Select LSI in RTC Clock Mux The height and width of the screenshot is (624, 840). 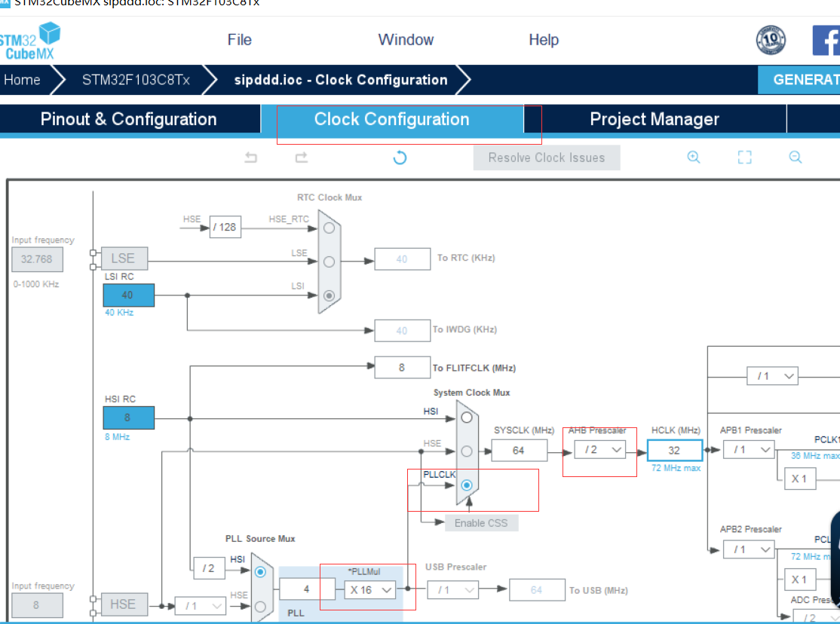(x=329, y=295)
